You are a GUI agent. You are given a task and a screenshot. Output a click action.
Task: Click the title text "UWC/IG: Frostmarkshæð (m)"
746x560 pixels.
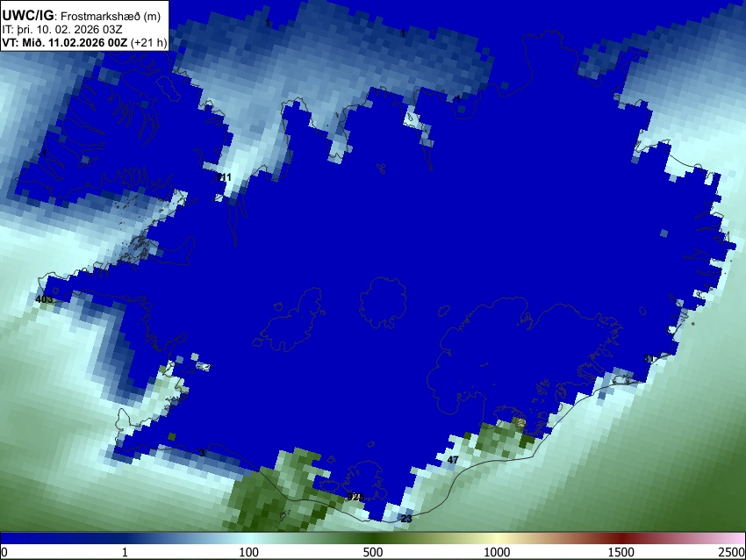tap(82, 16)
